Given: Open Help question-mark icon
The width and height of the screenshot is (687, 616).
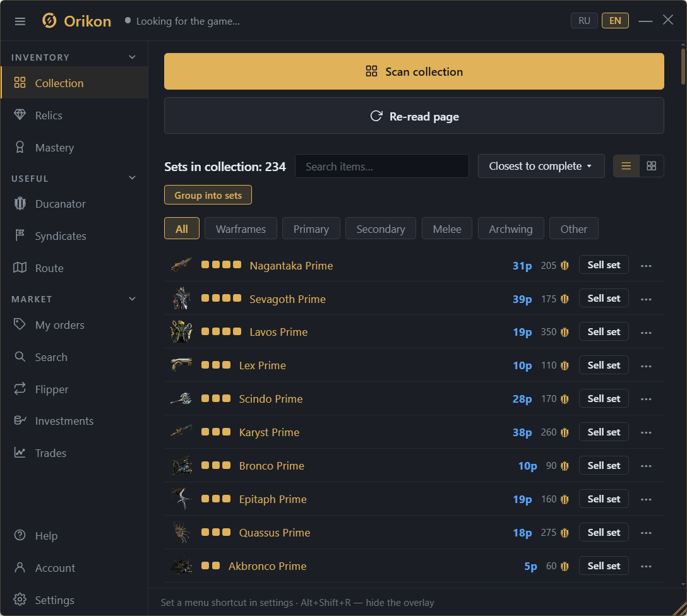Looking at the screenshot, I should click(x=20, y=535).
